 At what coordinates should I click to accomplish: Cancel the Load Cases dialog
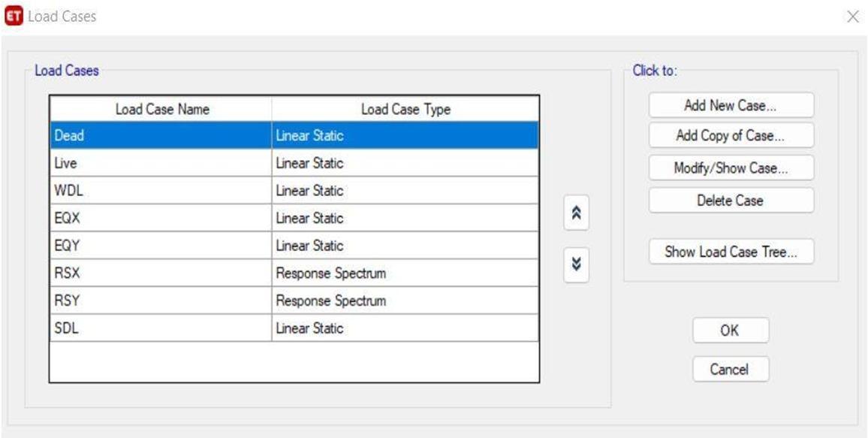[x=729, y=369]
